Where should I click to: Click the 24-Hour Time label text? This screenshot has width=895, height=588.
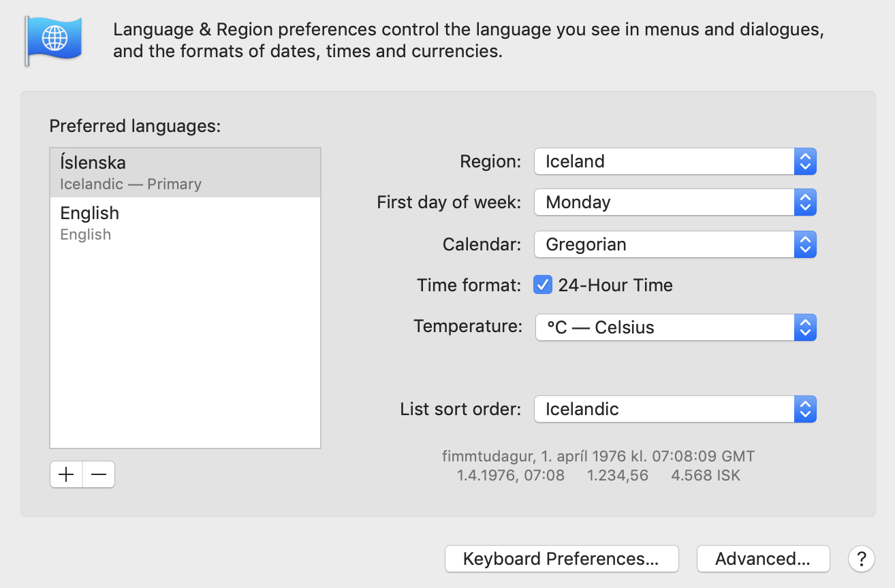click(x=615, y=285)
